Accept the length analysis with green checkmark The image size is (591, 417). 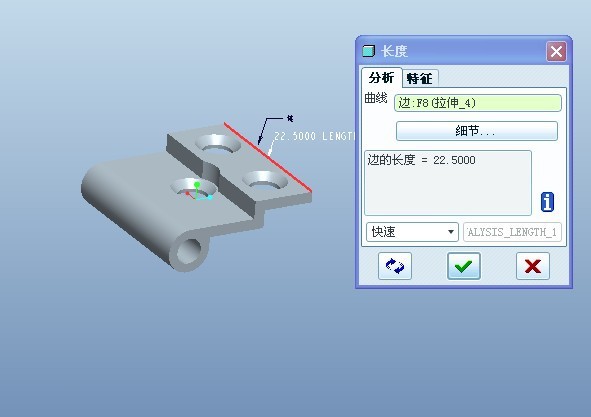coord(464,266)
